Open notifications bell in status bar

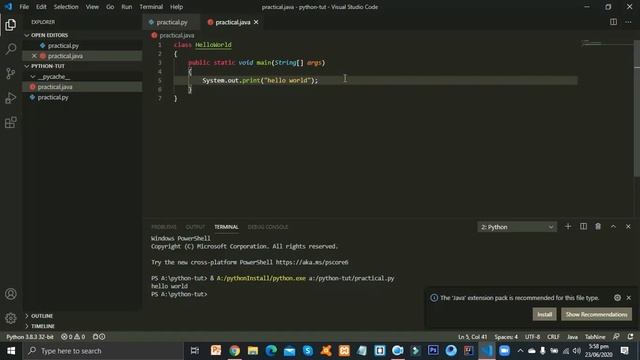(x=631, y=337)
